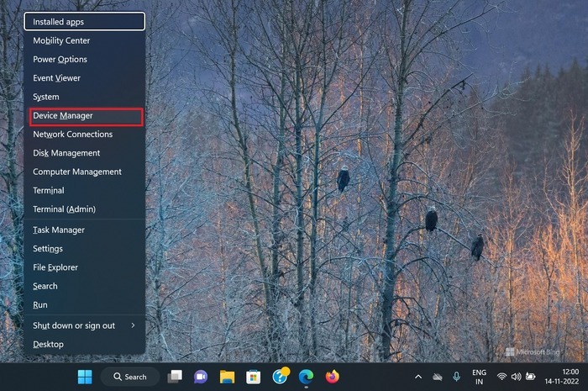Show Desktop via menu entry
588x391 pixels.
[84, 345]
